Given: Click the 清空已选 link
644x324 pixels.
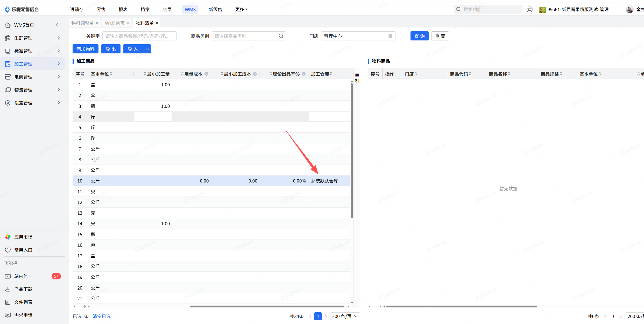Looking at the screenshot, I should (x=102, y=316).
